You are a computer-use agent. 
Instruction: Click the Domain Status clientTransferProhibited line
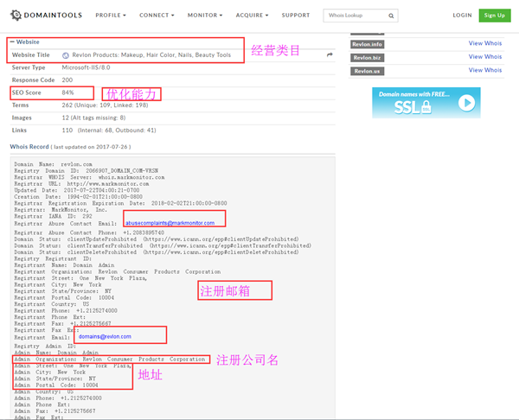point(163,245)
